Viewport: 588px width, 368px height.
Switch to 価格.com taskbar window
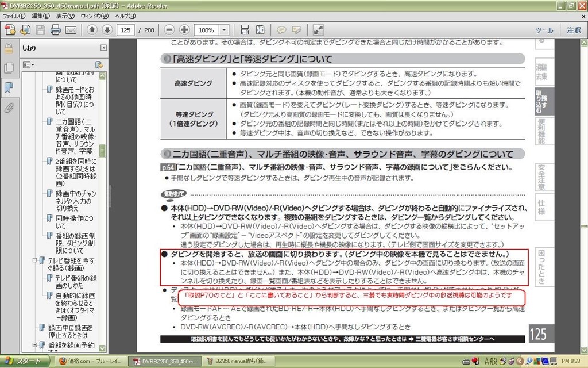[x=91, y=361]
